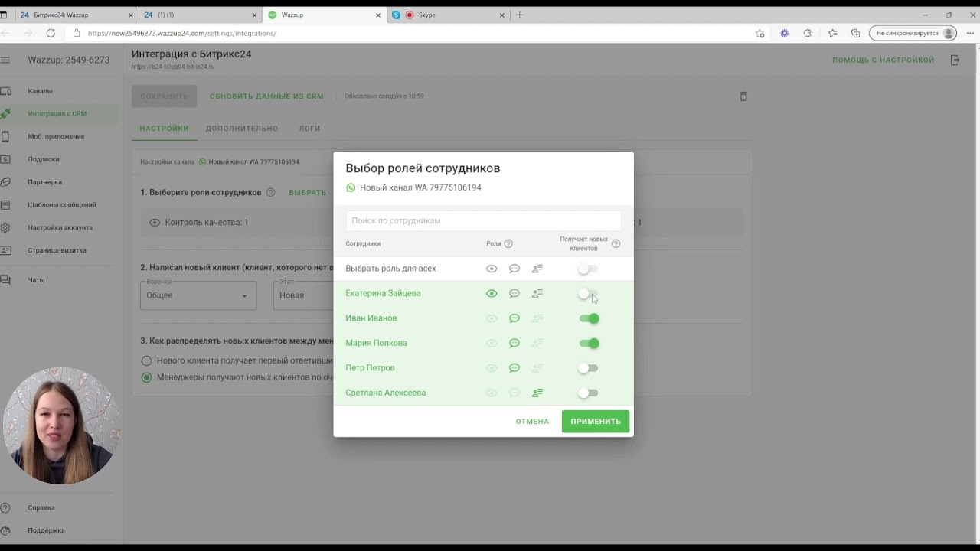The width and height of the screenshot is (980, 551).
Task: Enable new clients for Петр Петров
Action: pos(588,368)
